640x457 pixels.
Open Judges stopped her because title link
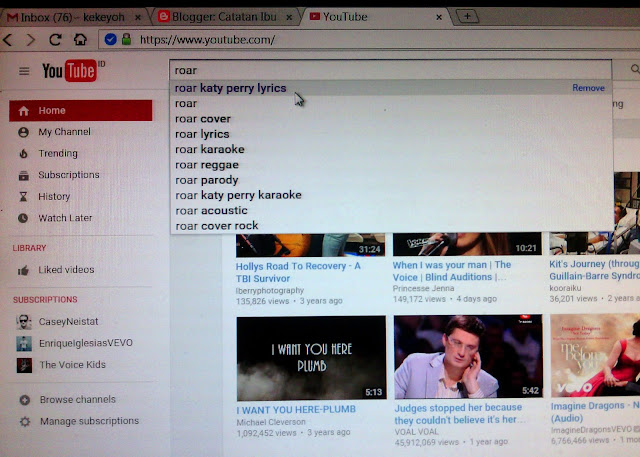pyautogui.click(x=460, y=413)
